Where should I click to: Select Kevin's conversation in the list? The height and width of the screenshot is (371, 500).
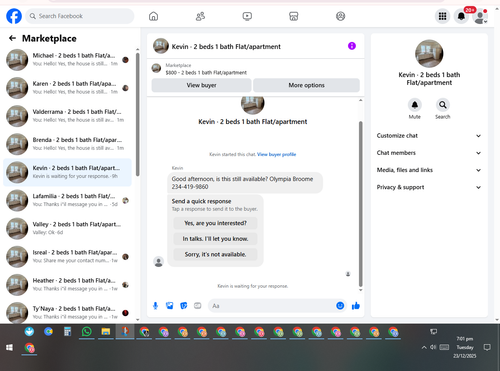point(67,172)
